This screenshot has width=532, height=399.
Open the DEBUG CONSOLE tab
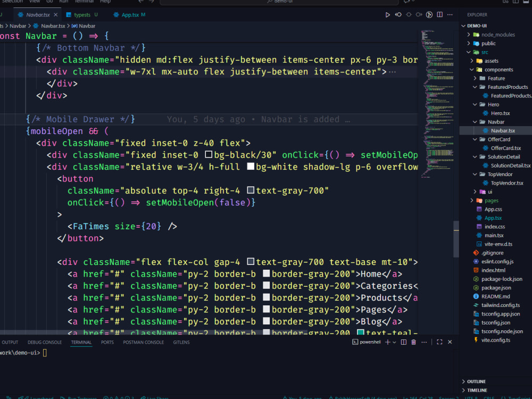(45, 342)
